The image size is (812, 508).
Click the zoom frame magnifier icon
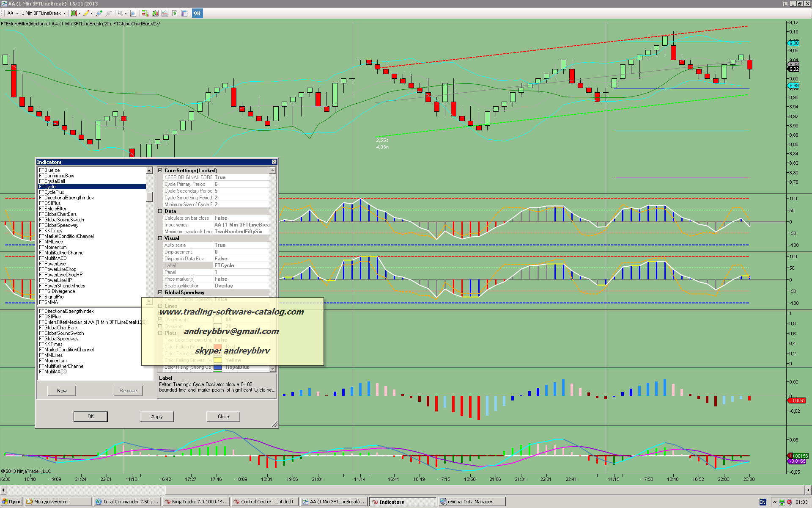133,13
